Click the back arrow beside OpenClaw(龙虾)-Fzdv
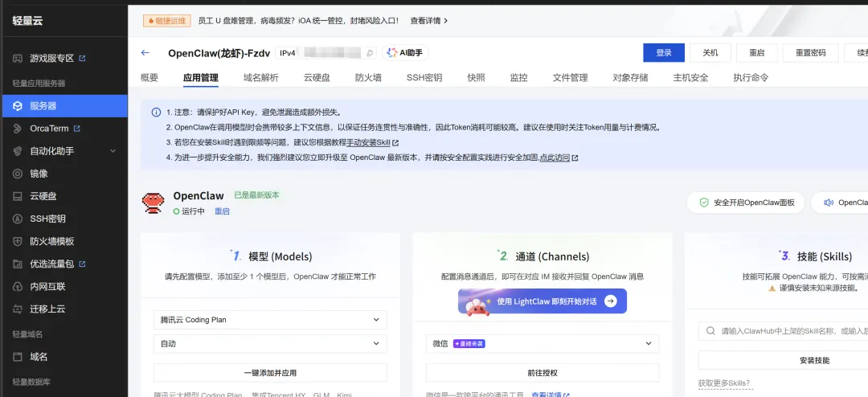868x397 pixels. [x=145, y=52]
